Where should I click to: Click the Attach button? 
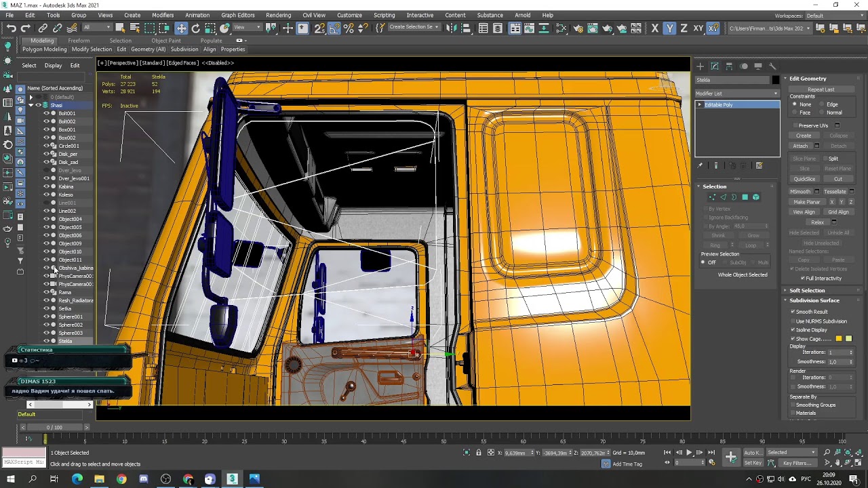(x=801, y=146)
